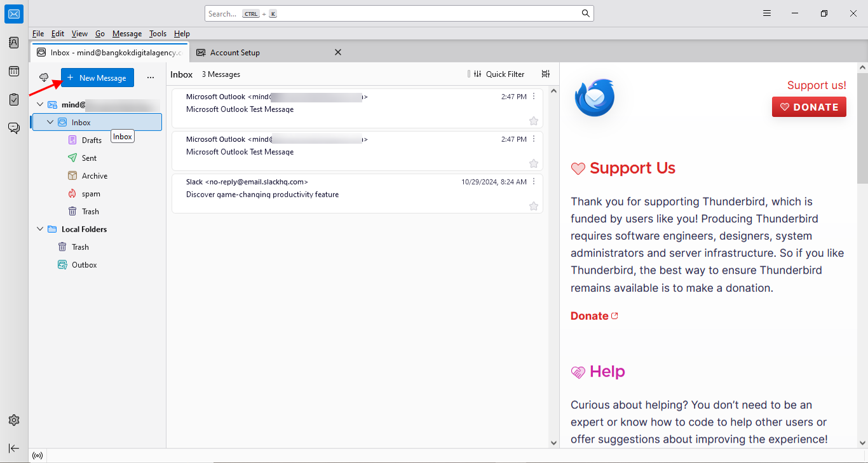Select the Sent folder
Screen dimensions: 868x463
[97, 158]
